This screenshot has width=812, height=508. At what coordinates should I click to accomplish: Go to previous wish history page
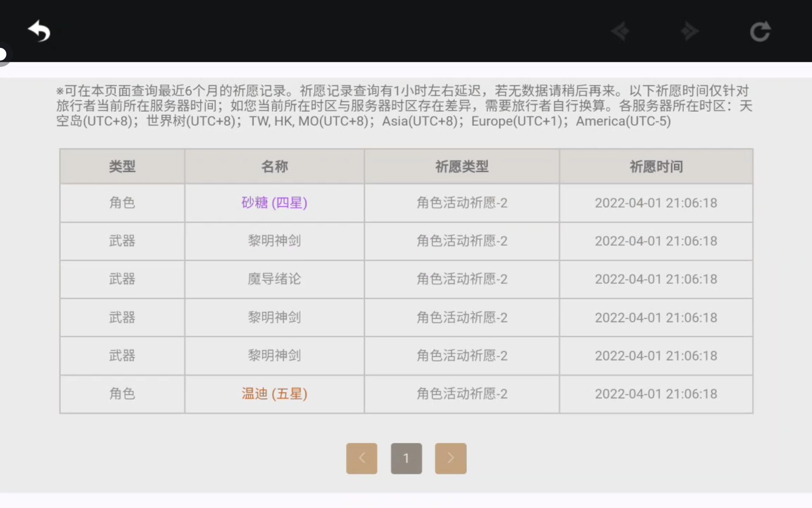pos(362,458)
